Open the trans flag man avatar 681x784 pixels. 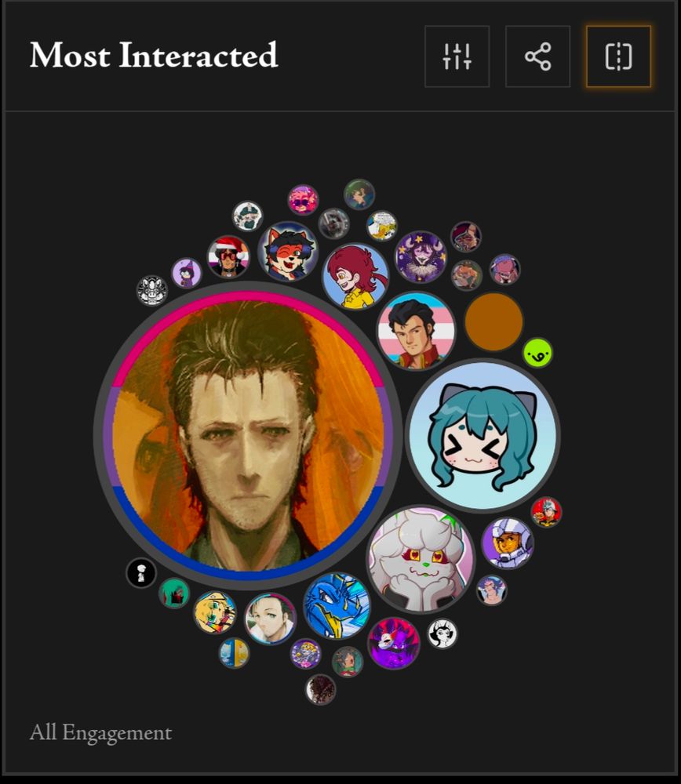[x=417, y=332]
